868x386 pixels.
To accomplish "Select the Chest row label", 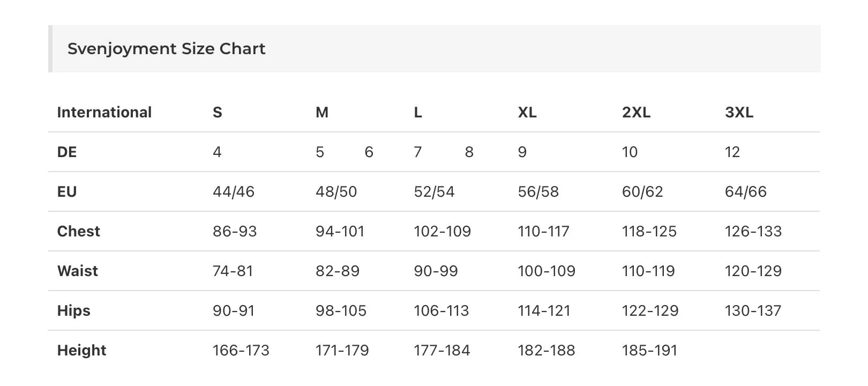I will (79, 231).
